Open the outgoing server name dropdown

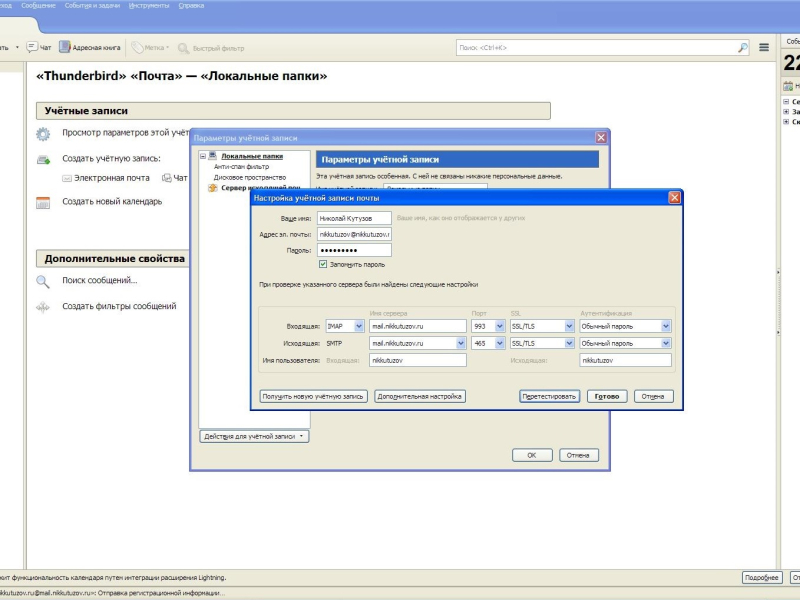pos(461,343)
